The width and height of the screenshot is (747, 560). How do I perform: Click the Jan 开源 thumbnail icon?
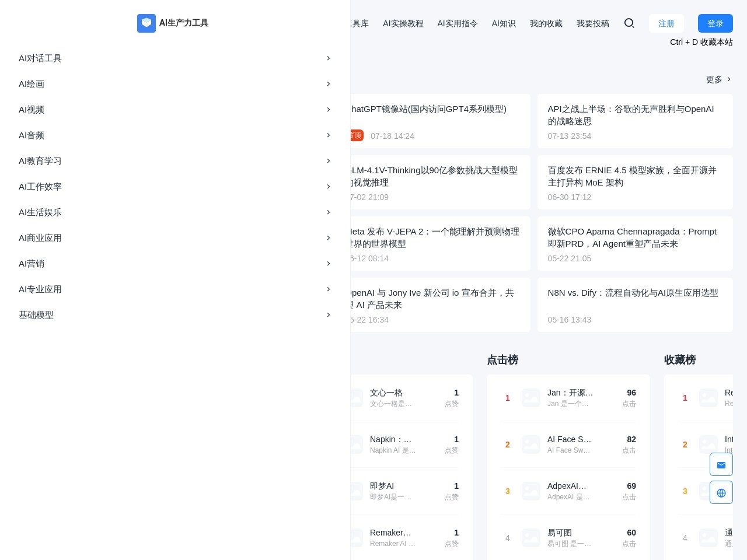point(531,398)
